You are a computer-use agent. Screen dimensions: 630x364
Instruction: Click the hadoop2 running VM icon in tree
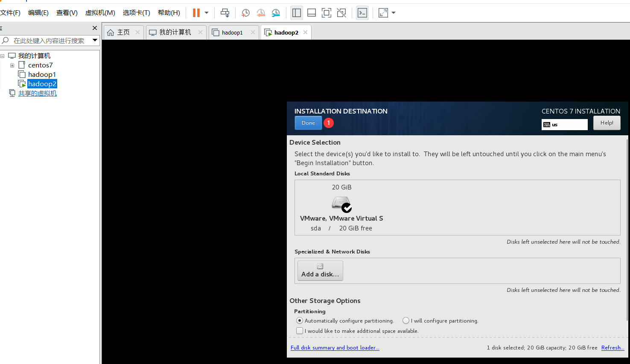click(22, 84)
